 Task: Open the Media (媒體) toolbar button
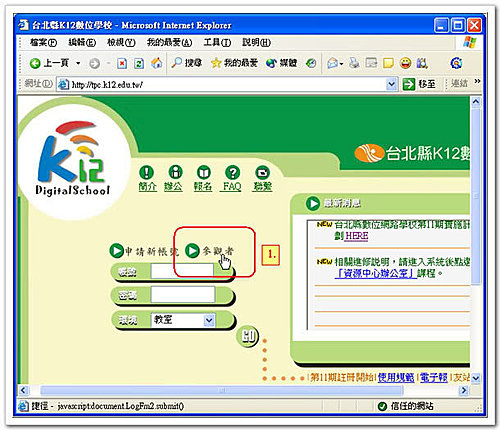(x=281, y=63)
